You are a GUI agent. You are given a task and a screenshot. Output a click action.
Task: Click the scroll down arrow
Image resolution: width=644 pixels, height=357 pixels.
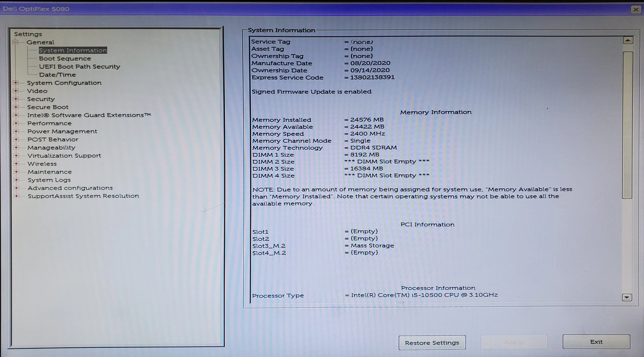click(627, 297)
